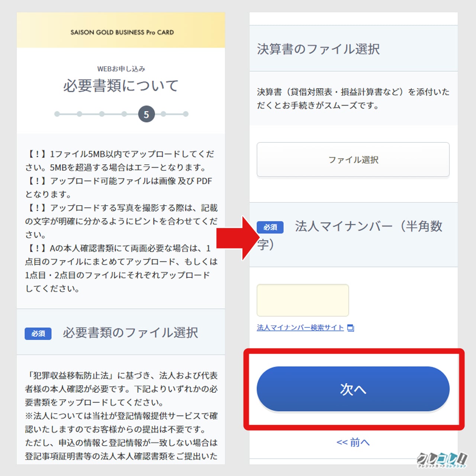Image resolution: width=476 pixels, height=476 pixels.
Task: Click the クレコレ logo watermark
Action: pos(442,460)
